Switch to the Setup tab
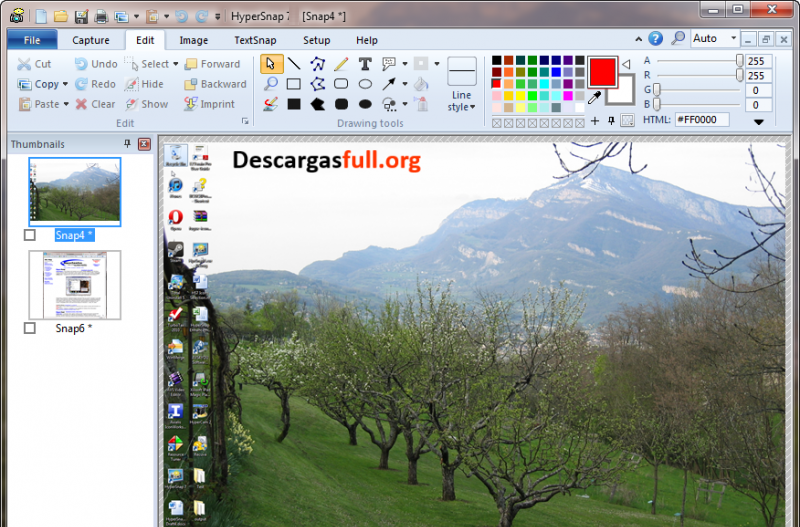 click(x=316, y=40)
